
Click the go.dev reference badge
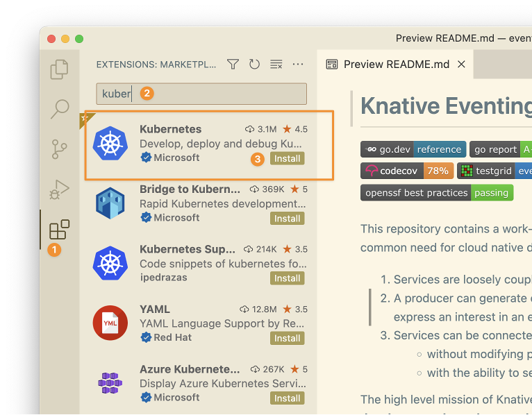(x=413, y=149)
